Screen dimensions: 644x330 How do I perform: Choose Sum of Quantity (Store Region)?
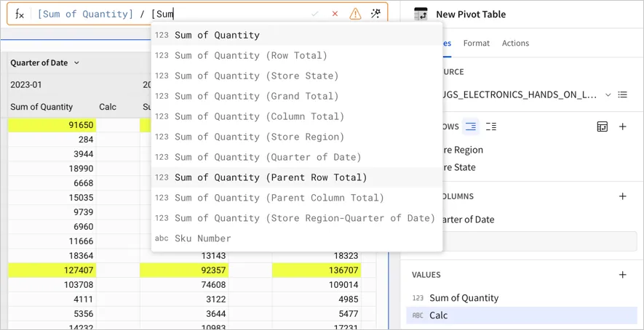pyautogui.click(x=297, y=137)
